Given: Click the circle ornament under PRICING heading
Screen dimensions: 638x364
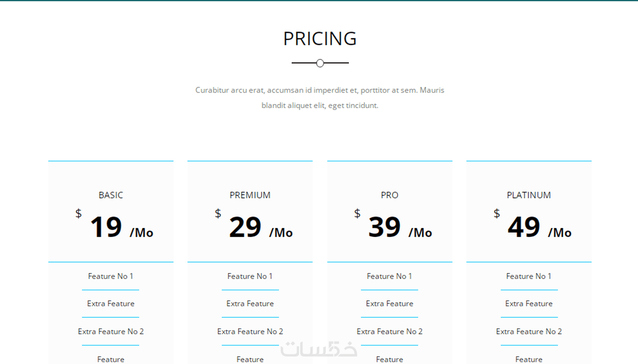Looking at the screenshot, I should 320,63.
